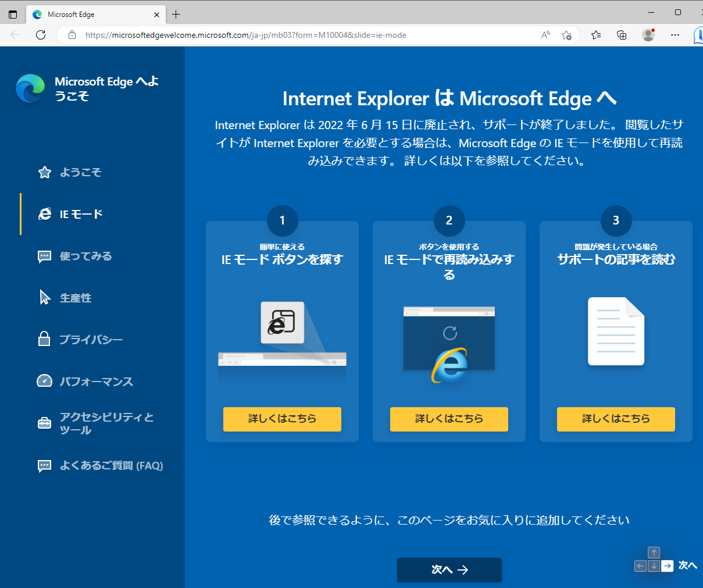Click the step 2 number circle

pyautogui.click(x=449, y=220)
